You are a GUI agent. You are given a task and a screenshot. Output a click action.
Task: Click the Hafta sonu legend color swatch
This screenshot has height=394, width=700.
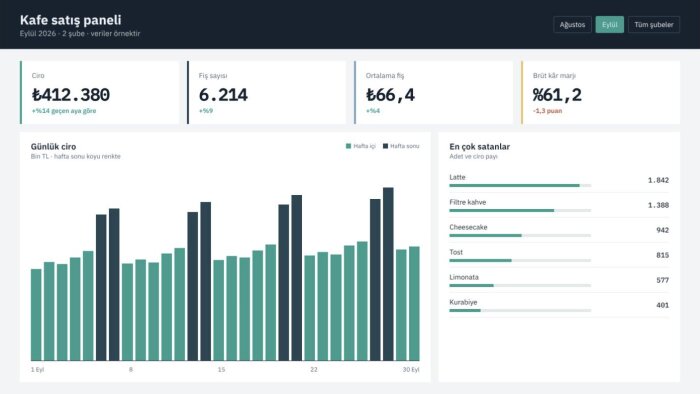coord(385,146)
